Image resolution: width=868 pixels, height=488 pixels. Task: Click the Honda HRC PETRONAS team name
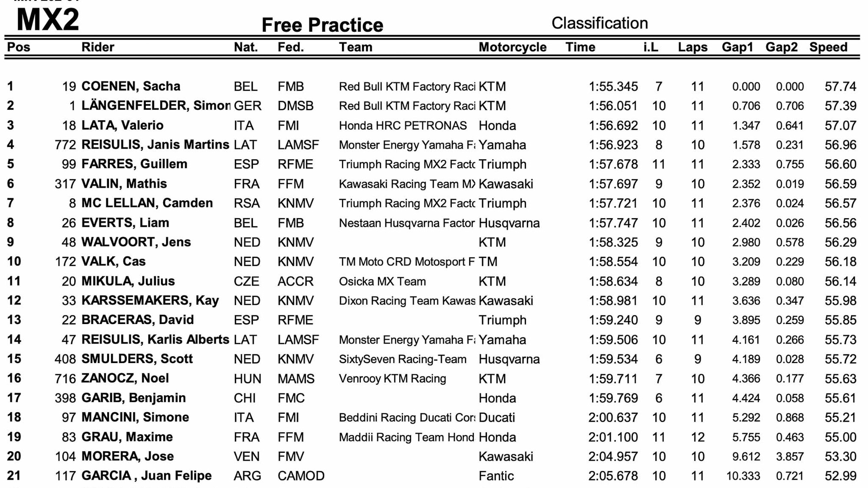click(402, 125)
